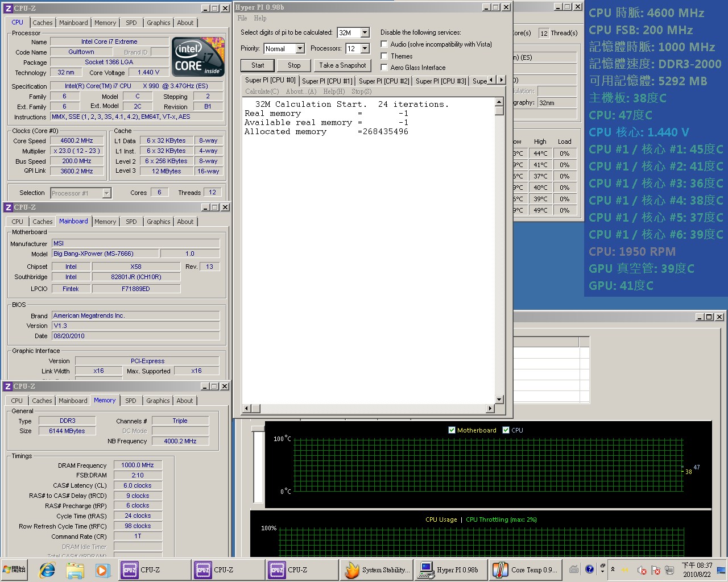Click the NB Frequency 4000.2 MHz value

[180, 441]
